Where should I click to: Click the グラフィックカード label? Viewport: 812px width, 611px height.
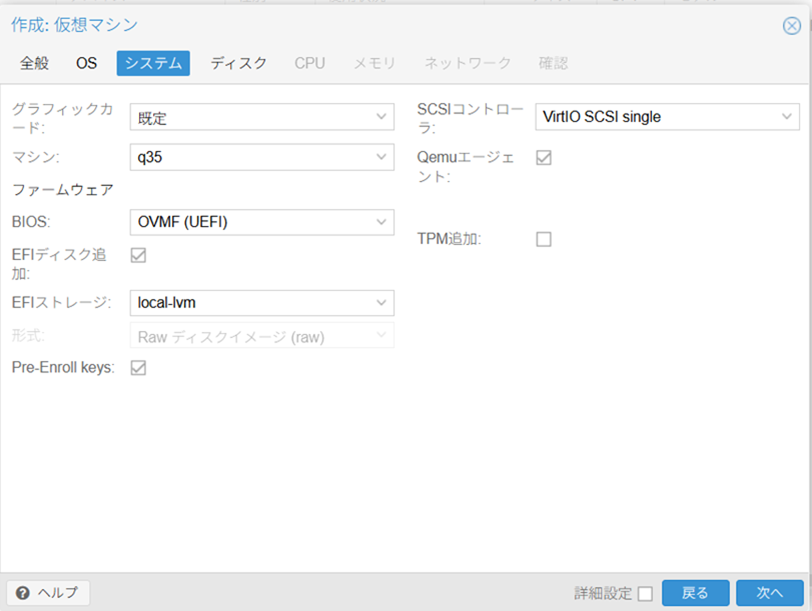pyautogui.click(x=62, y=118)
